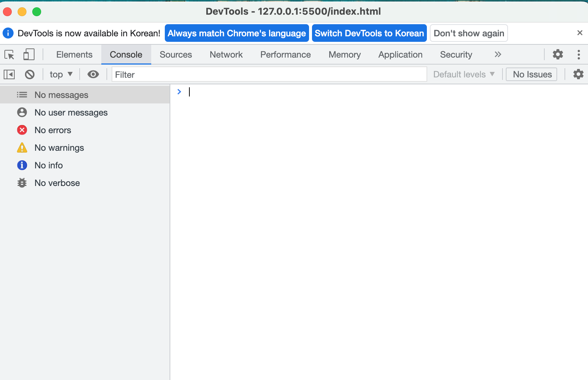Select No warnings sidebar row
This screenshot has height=380, width=588.
coord(85,147)
